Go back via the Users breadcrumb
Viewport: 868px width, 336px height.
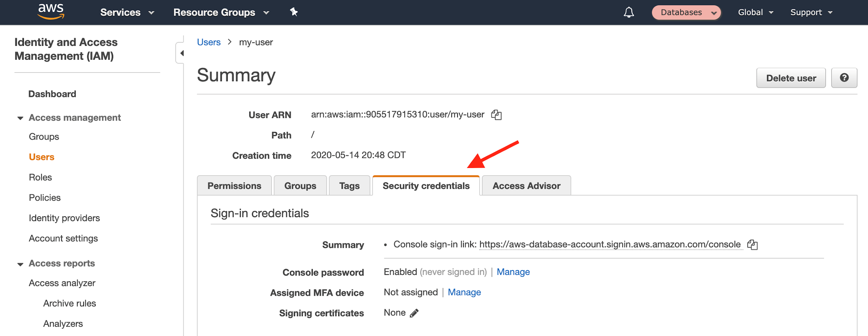(x=208, y=42)
